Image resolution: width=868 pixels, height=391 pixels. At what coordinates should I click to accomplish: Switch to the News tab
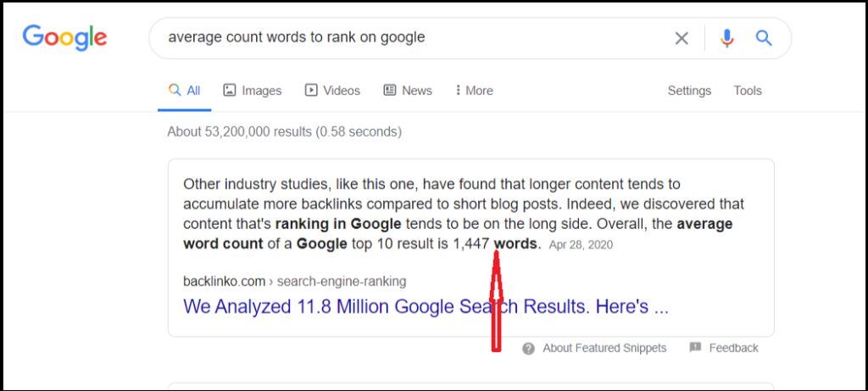408,90
